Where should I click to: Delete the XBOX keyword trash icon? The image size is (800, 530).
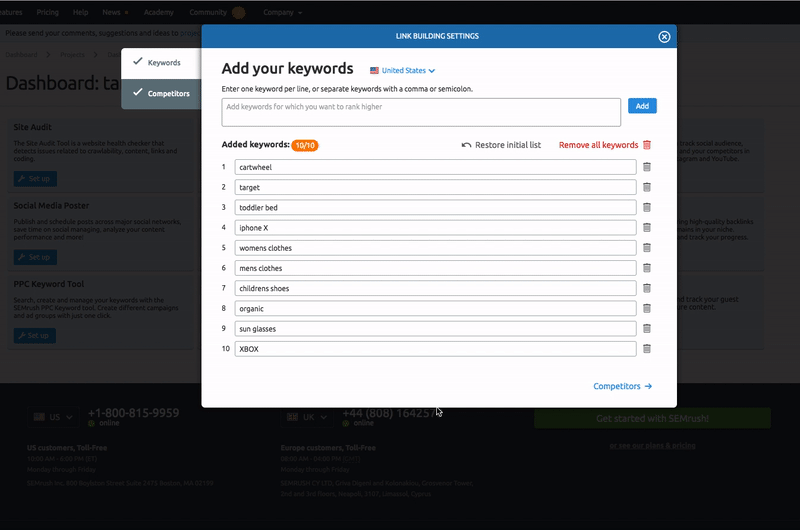click(646, 349)
